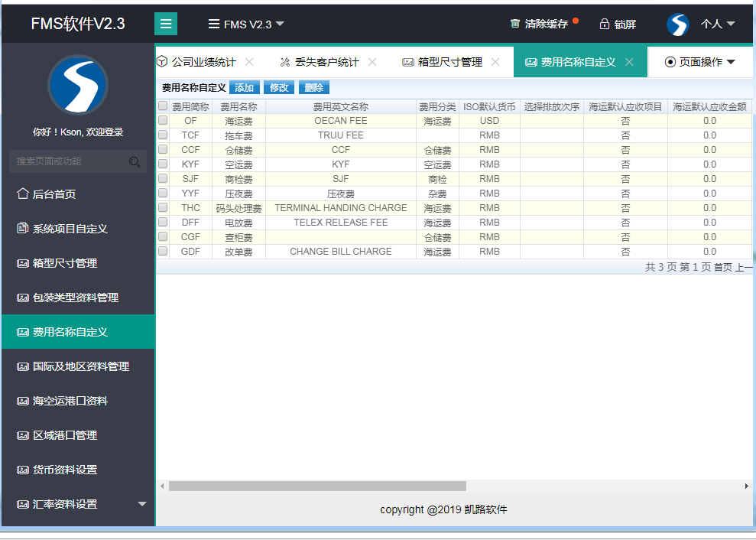The image size is (756, 540).
Task: Click the hamburger menu toggle icon
Action: tap(166, 24)
